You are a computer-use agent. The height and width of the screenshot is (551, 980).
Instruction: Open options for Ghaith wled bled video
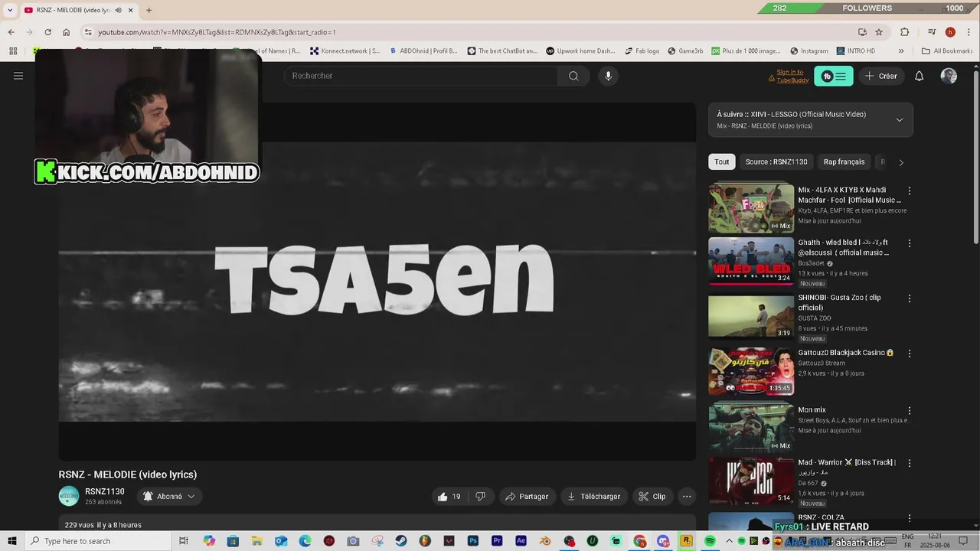[910, 243]
